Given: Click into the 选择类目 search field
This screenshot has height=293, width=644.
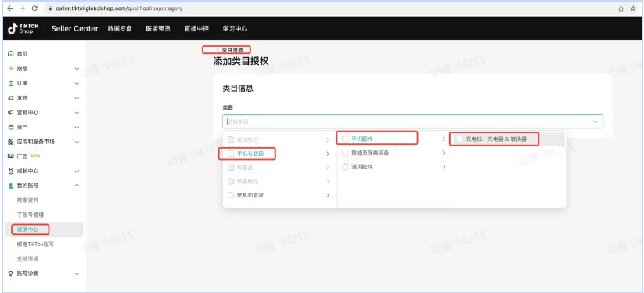Looking at the screenshot, I should click(412, 121).
